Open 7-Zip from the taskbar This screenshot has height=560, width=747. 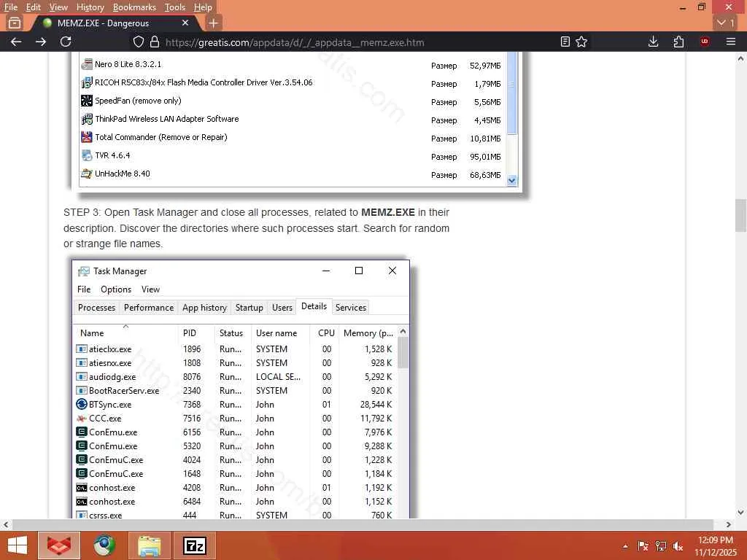pyautogui.click(x=195, y=545)
